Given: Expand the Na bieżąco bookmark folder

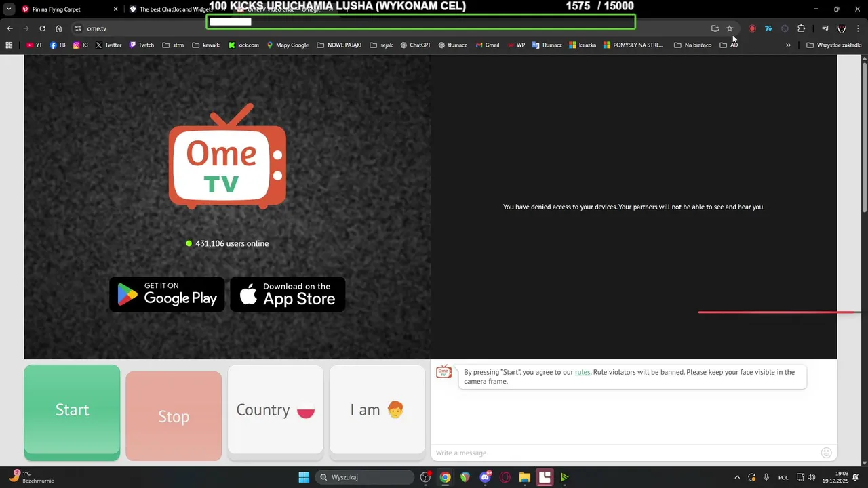Looking at the screenshot, I should coord(692,45).
